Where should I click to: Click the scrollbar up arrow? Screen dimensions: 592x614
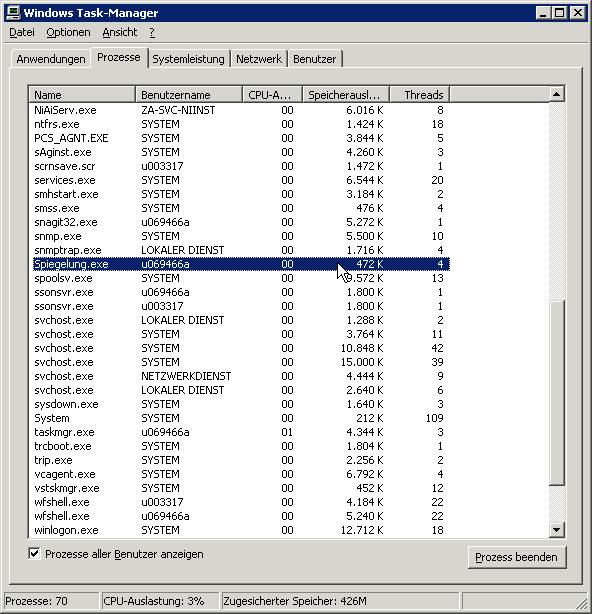coord(556,94)
